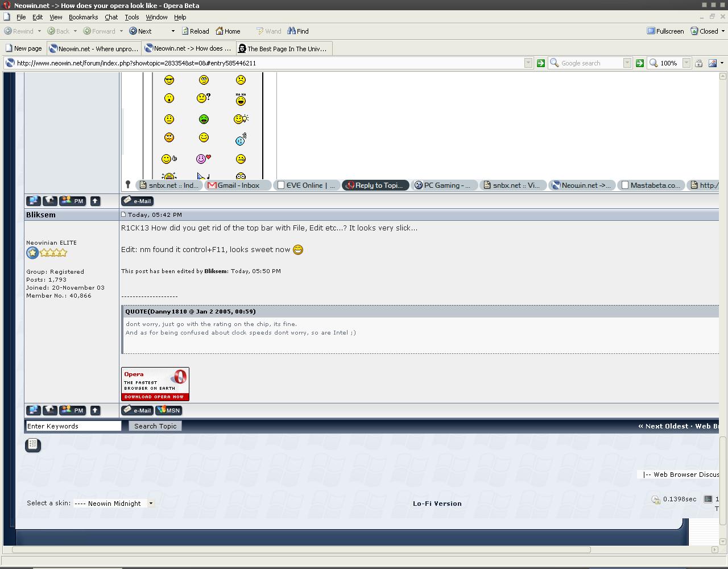Image resolution: width=728 pixels, height=569 pixels.
Task: Go back with the Back arrow icon
Action: (x=51, y=31)
